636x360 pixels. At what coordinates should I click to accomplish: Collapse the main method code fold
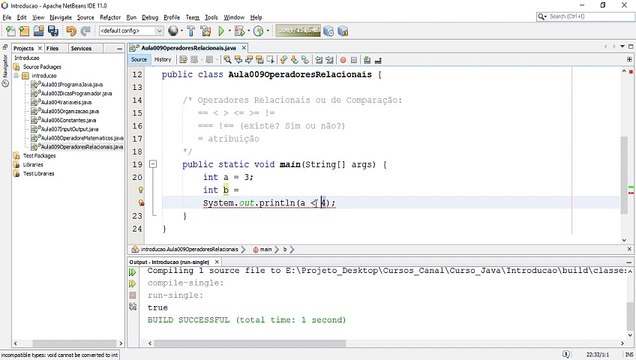point(153,164)
